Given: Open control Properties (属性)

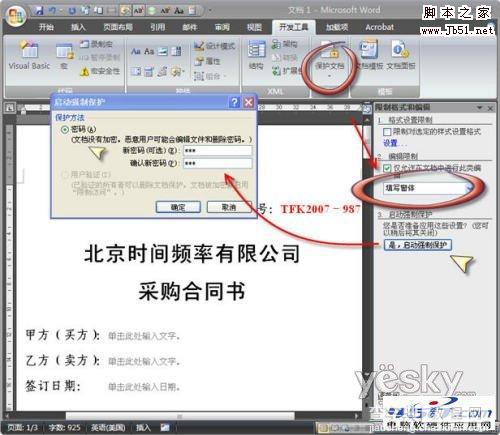Looking at the screenshot, I should 207,61.
